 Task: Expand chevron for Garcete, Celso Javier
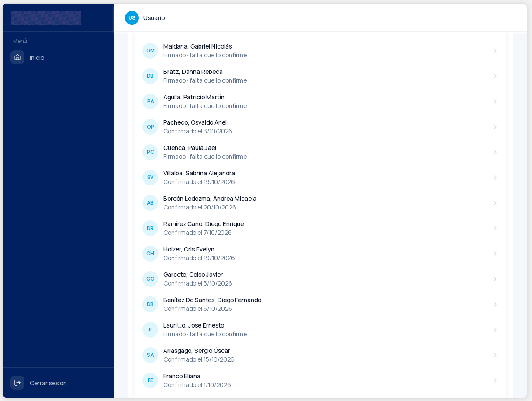[x=495, y=279]
